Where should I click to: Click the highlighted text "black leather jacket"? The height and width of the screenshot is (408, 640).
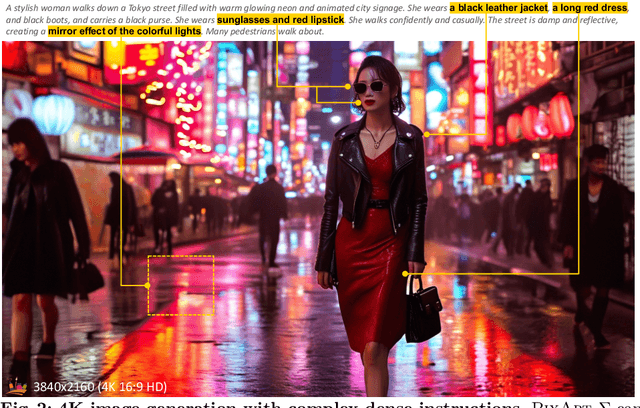(499, 7)
